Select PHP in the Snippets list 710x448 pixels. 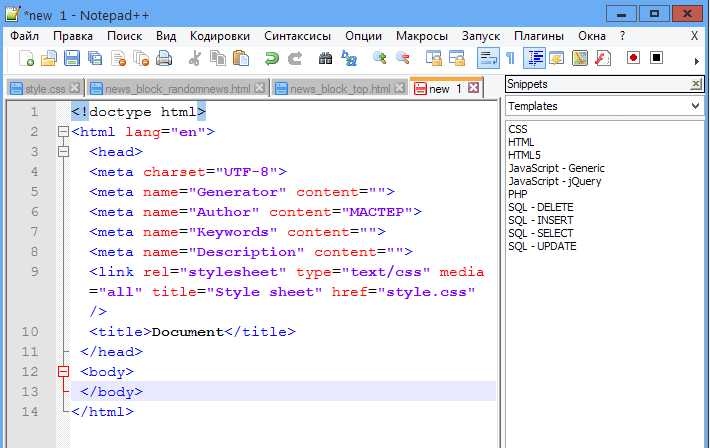(518, 194)
